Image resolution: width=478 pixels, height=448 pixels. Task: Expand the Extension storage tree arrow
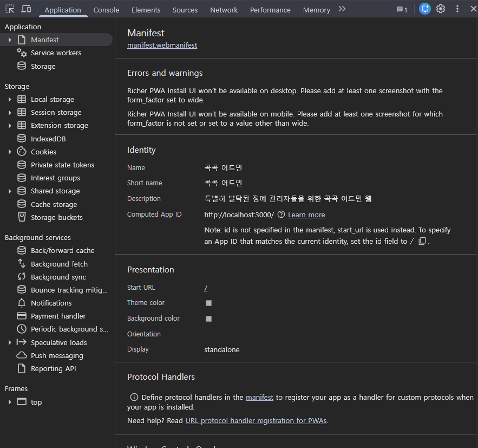(10, 125)
